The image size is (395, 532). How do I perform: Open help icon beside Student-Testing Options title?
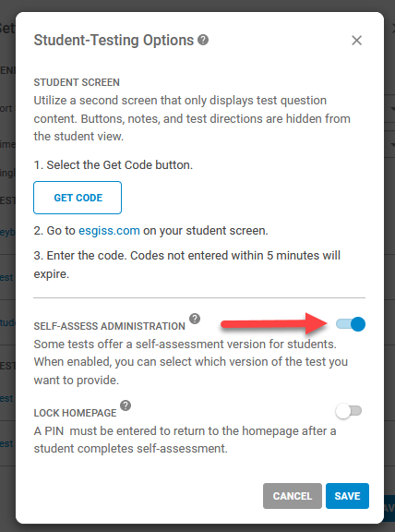(x=203, y=40)
